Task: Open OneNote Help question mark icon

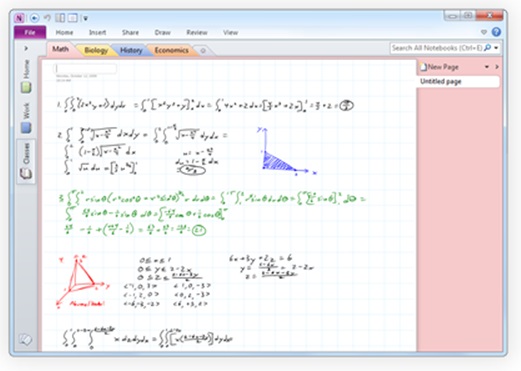Action: point(496,32)
